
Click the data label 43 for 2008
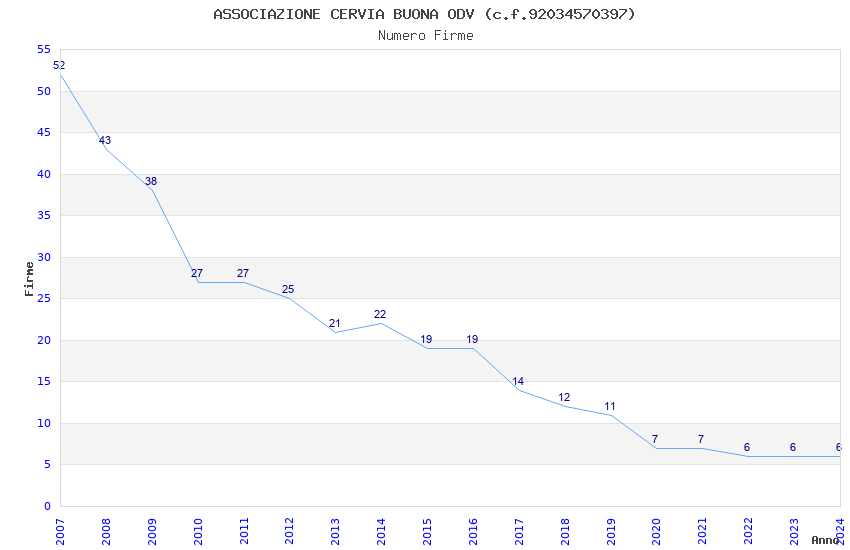(105, 140)
